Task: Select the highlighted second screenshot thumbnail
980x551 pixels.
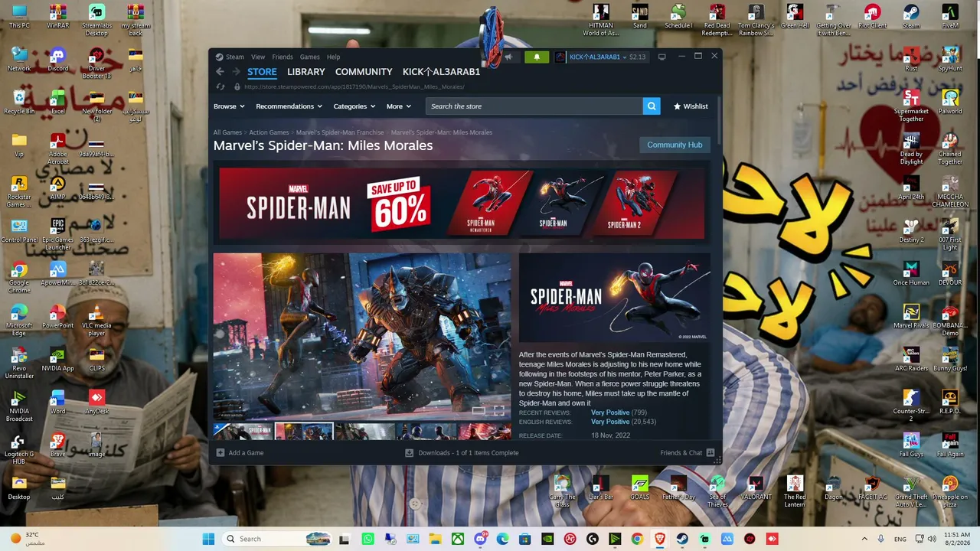Action: [x=304, y=432]
